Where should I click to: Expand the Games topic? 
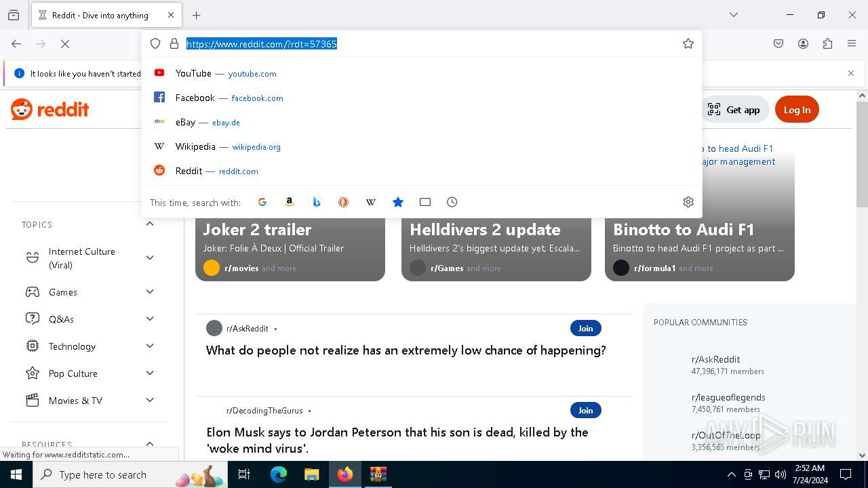tap(150, 291)
